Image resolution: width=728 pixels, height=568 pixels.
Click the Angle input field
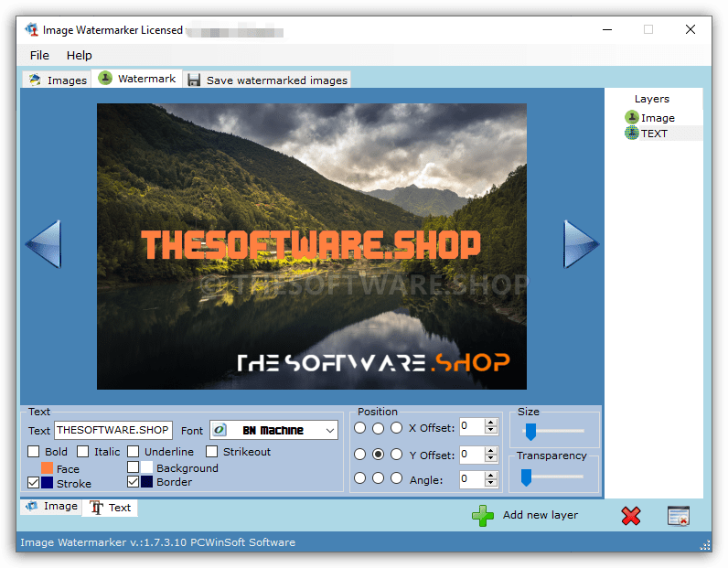pos(472,479)
